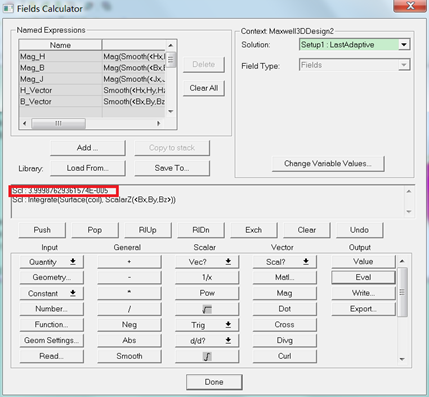Expand the Solution combo box

point(404,45)
